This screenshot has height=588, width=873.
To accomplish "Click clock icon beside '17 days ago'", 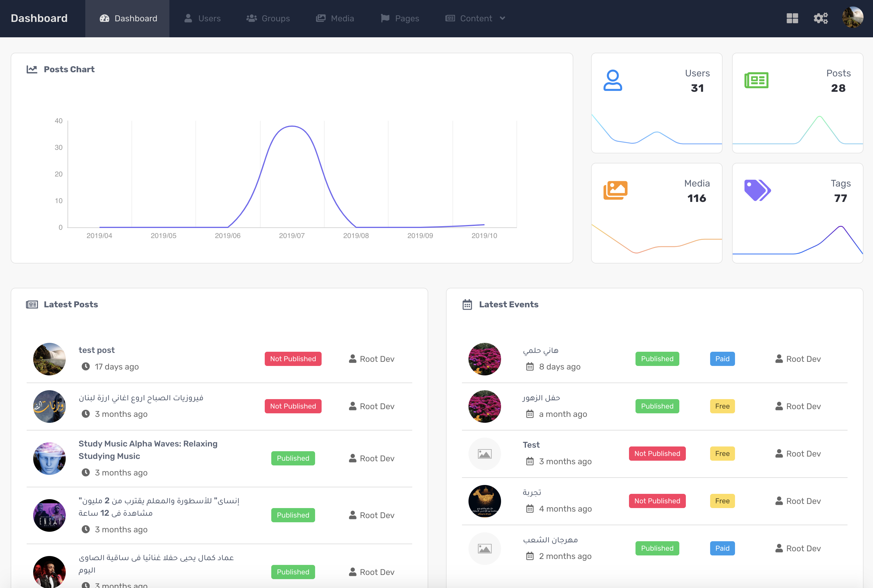I will pos(86,366).
